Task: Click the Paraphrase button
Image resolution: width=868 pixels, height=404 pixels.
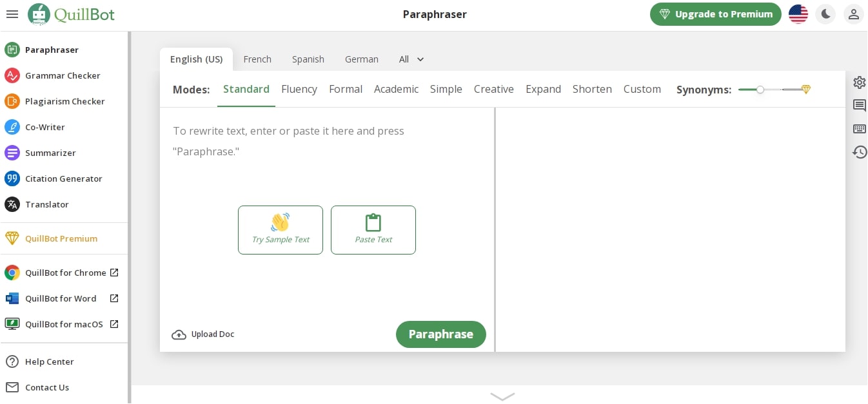Action: click(440, 334)
